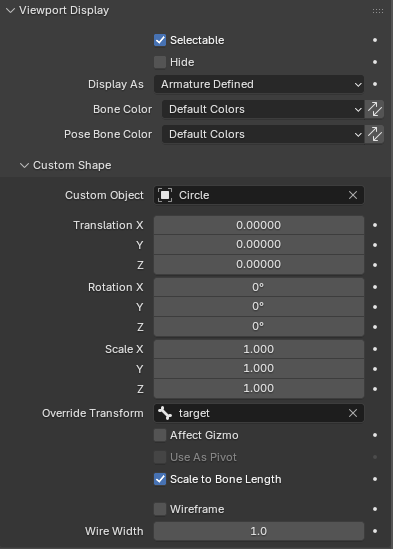
Task: Click the animate dot beside Display As
Action: click(x=375, y=84)
